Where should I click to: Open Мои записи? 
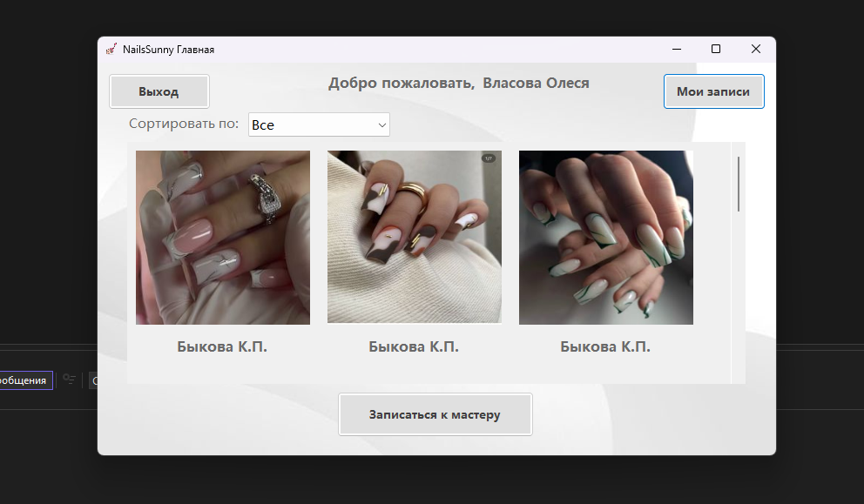713,91
